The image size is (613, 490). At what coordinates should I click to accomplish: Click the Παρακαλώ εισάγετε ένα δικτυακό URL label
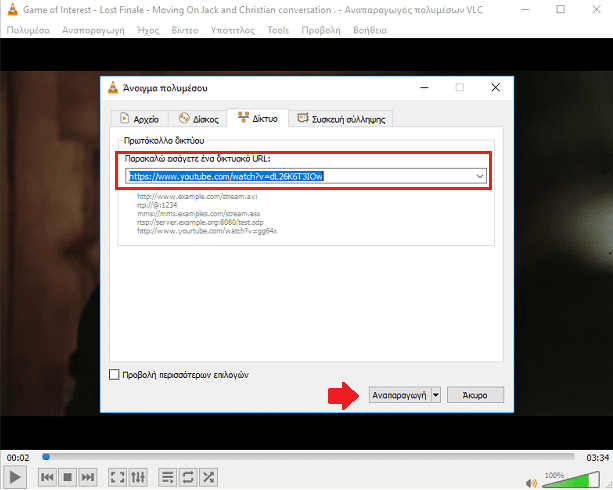tap(197, 158)
